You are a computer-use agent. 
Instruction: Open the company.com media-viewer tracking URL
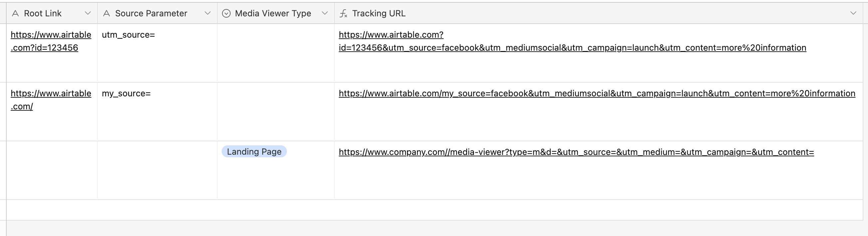click(x=576, y=152)
